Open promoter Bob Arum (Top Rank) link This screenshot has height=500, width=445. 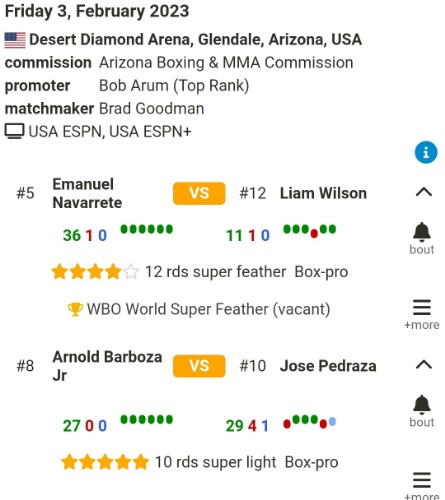click(174, 86)
